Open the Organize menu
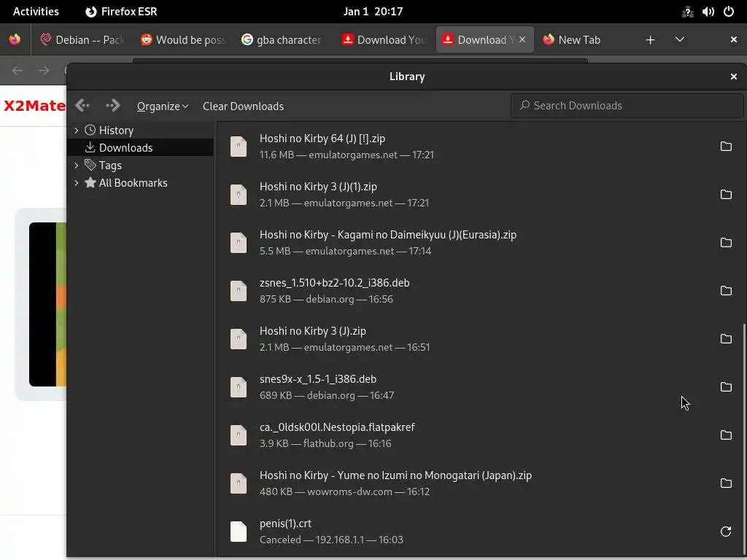The width and height of the screenshot is (747, 560). click(163, 106)
